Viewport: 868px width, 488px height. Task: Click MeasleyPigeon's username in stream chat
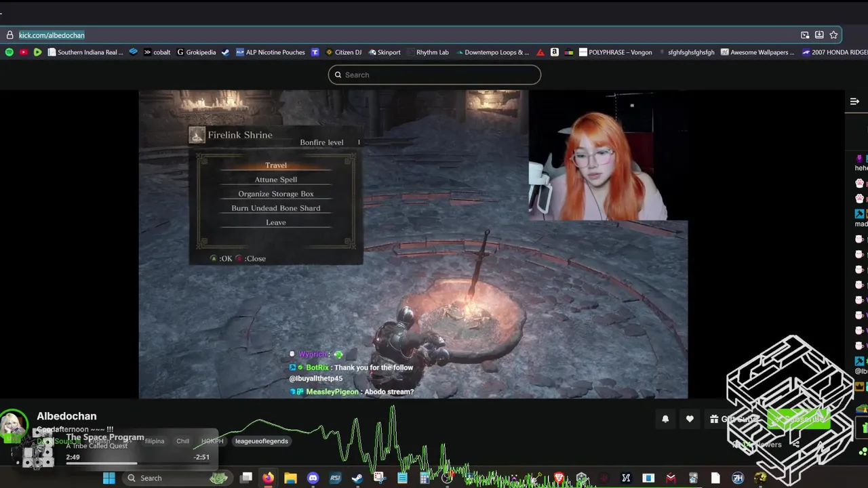click(332, 392)
